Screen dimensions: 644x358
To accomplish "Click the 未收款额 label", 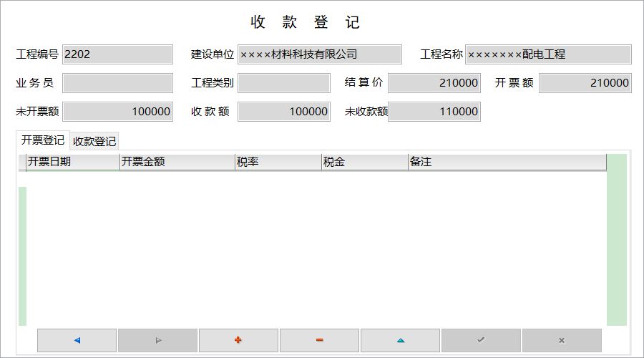I will point(366,112).
